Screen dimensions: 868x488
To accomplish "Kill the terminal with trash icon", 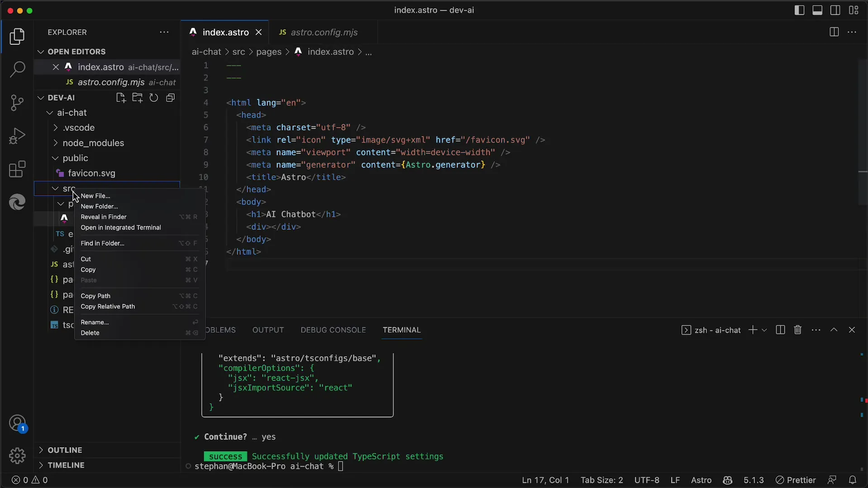I will pos(798,330).
